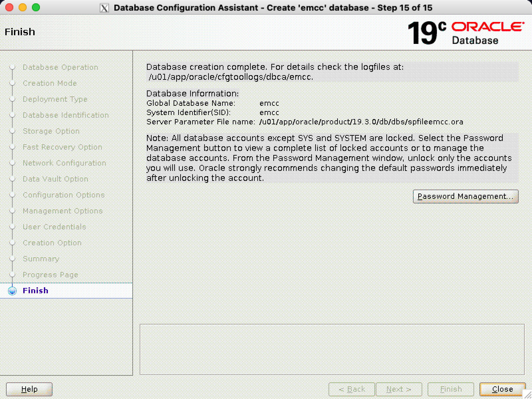Select the Network Configuration step
532x399 pixels.
click(64, 163)
